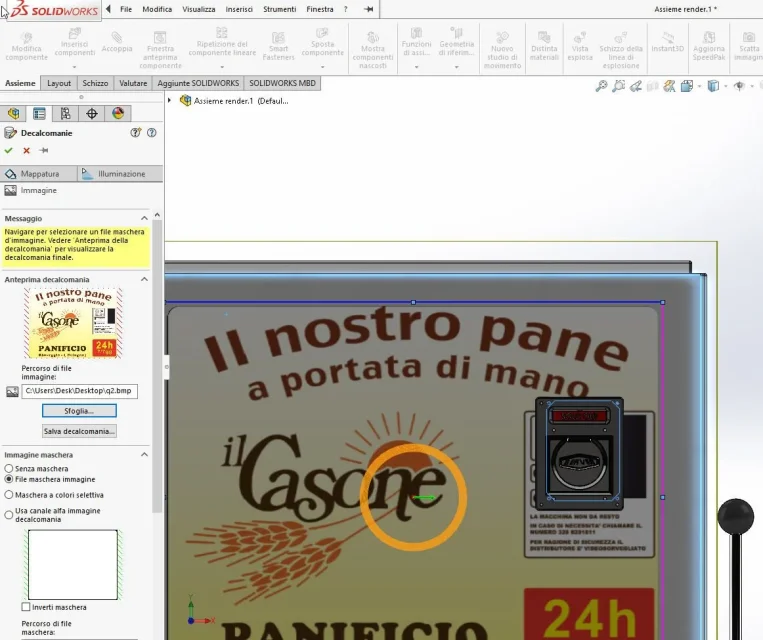Collapse the Anteprima decalcomania section
763x640 pixels.
(145, 279)
